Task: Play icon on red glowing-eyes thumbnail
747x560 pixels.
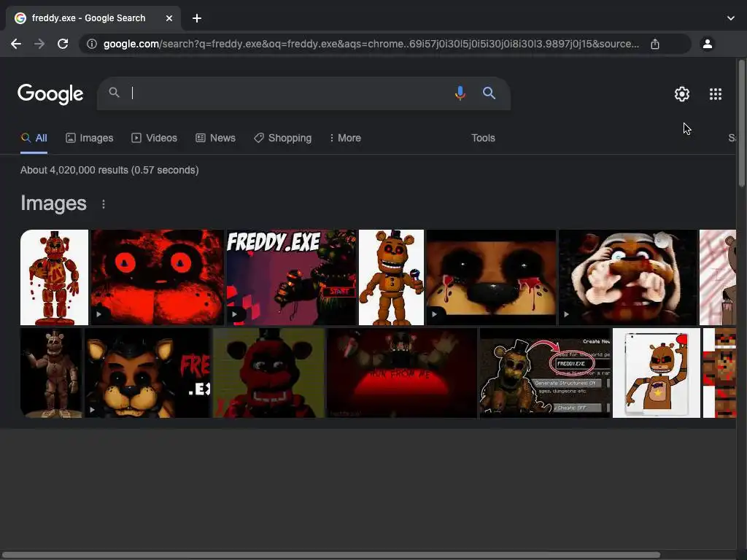Action: pos(98,314)
